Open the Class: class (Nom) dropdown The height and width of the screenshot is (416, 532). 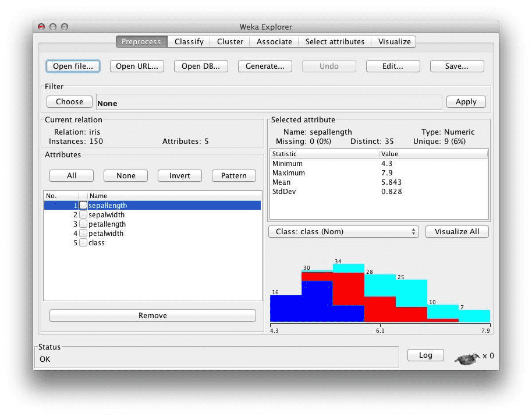coord(343,232)
